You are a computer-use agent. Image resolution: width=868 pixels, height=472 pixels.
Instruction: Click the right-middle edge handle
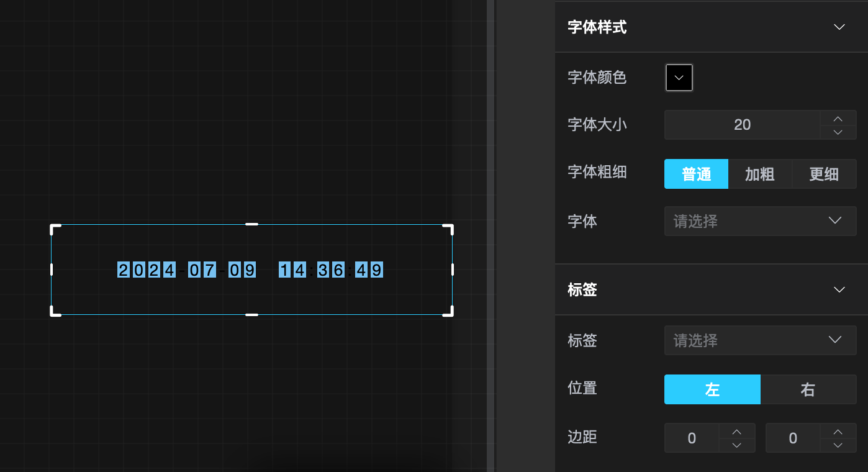pos(453,270)
